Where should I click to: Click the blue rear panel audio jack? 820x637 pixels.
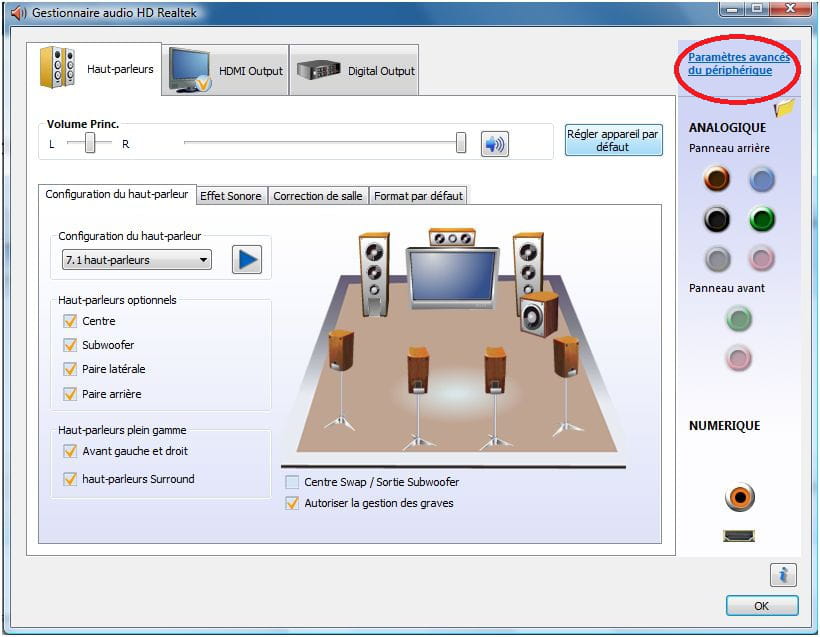763,179
